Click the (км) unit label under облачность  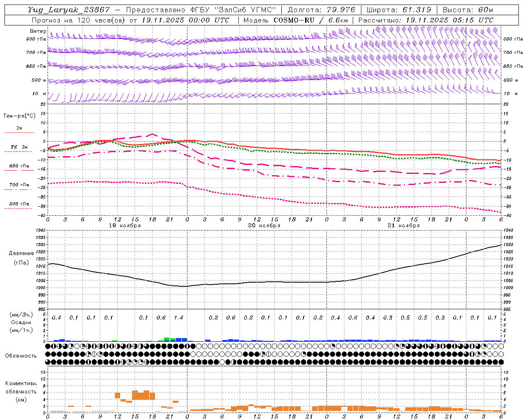coord(21,399)
